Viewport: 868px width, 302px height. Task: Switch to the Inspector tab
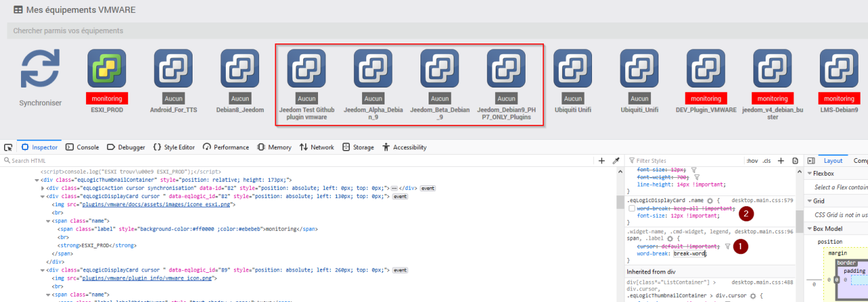39,147
